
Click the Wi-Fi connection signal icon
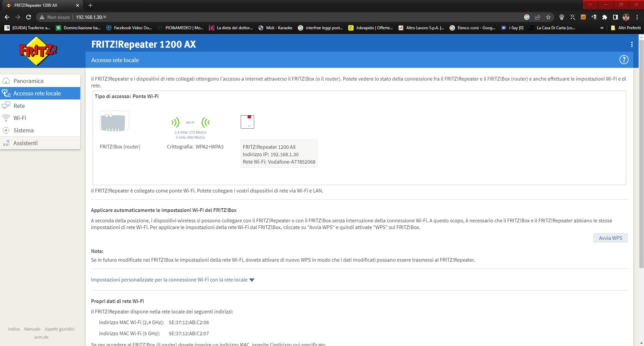(x=190, y=122)
